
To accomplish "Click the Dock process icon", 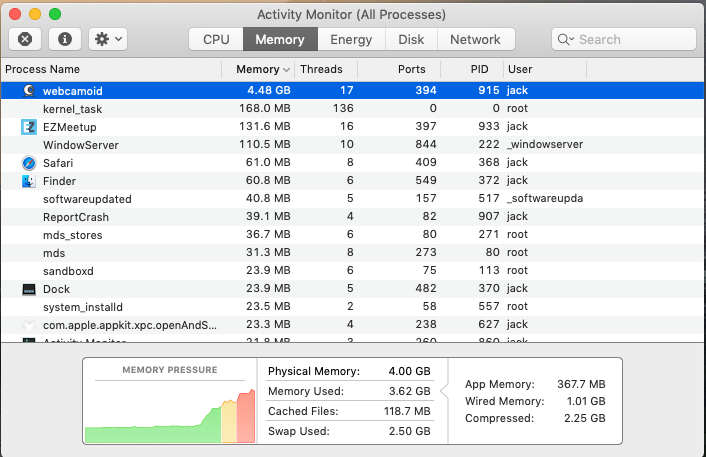I will point(29,290).
